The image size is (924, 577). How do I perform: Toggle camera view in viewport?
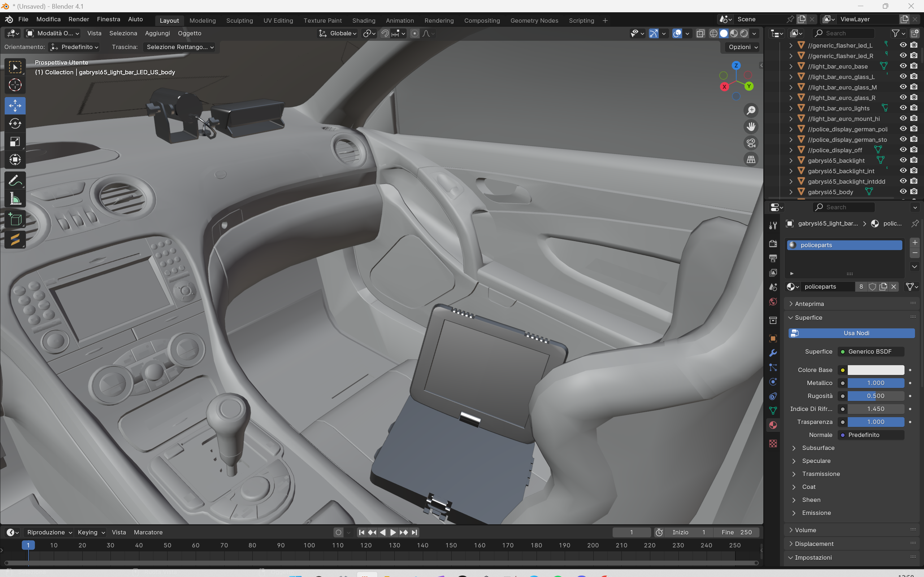(x=751, y=143)
